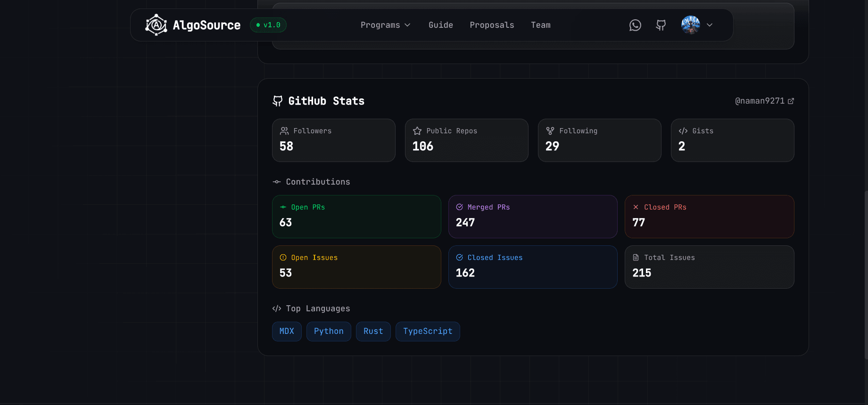This screenshot has height=405, width=868.
Task: Click the AlgoSource logo icon
Action: coord(156,25)
